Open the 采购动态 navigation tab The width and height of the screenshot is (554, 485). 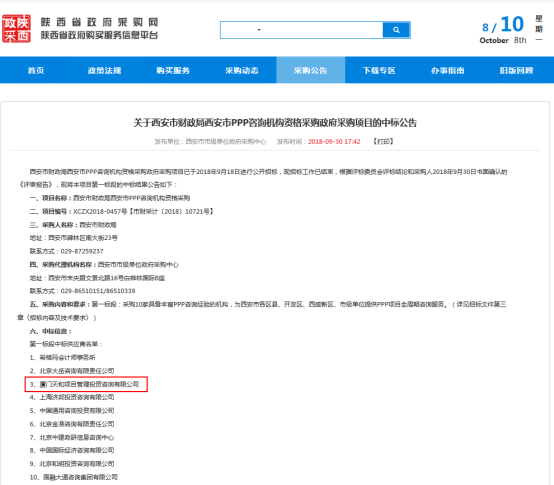242,70
